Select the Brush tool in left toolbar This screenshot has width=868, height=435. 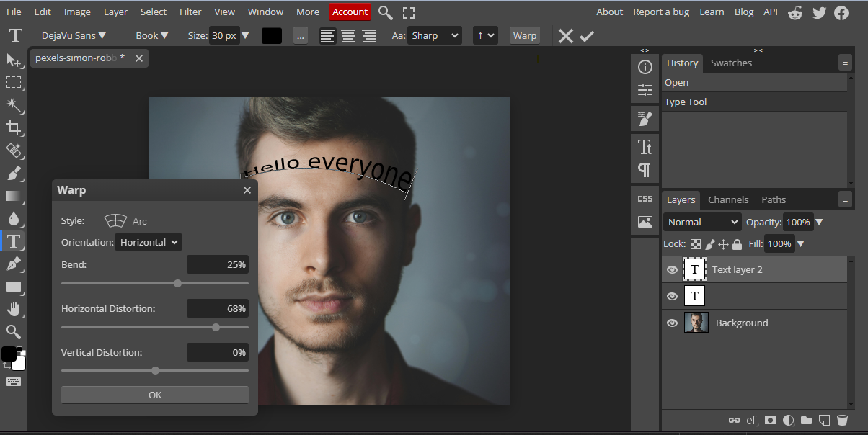click(x=14, y=174)
